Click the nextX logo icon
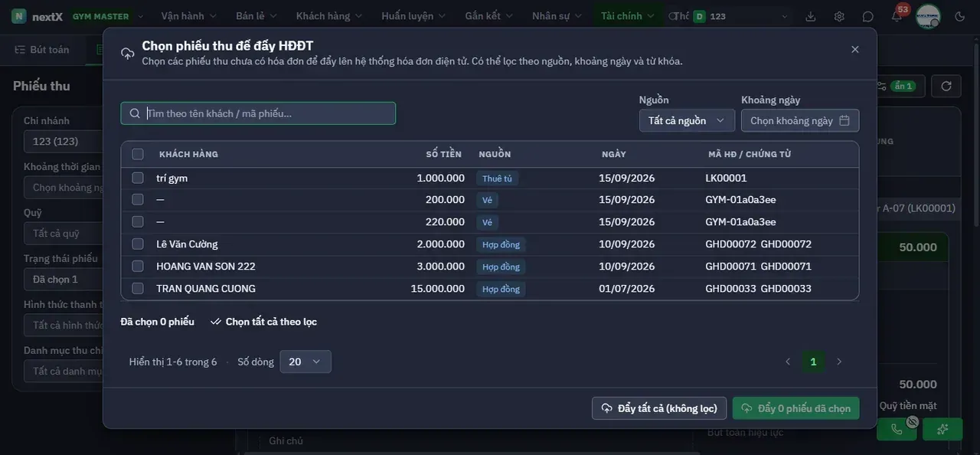The width and height of the screenshot is (980, 455). (x=18, y=16)
